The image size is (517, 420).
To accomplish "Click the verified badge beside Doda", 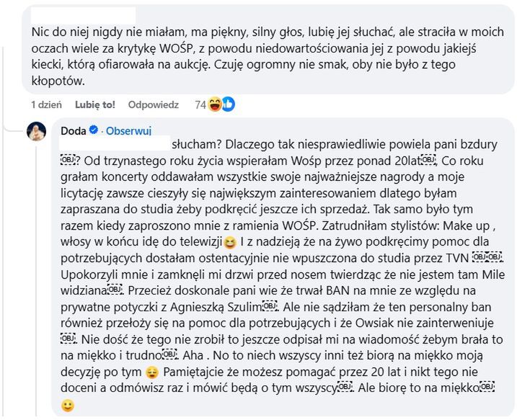I will pos(93,130).
